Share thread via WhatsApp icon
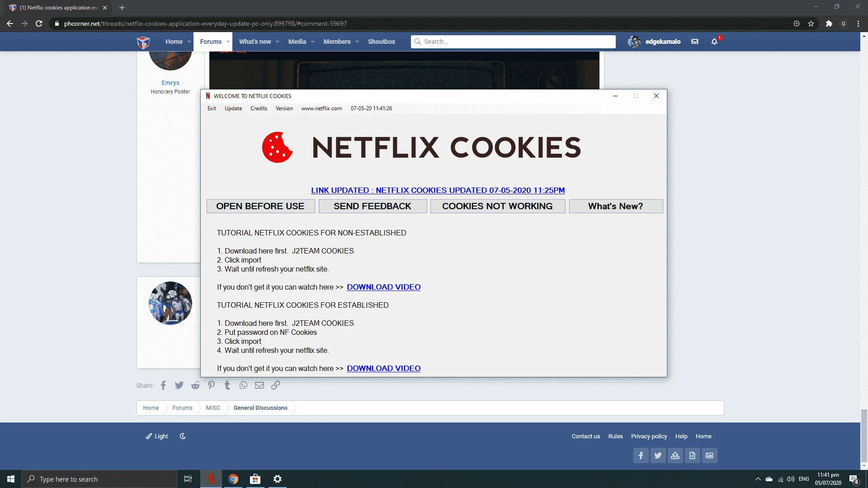Viewport: 868px width, 488px height. [x=243, y=385]
